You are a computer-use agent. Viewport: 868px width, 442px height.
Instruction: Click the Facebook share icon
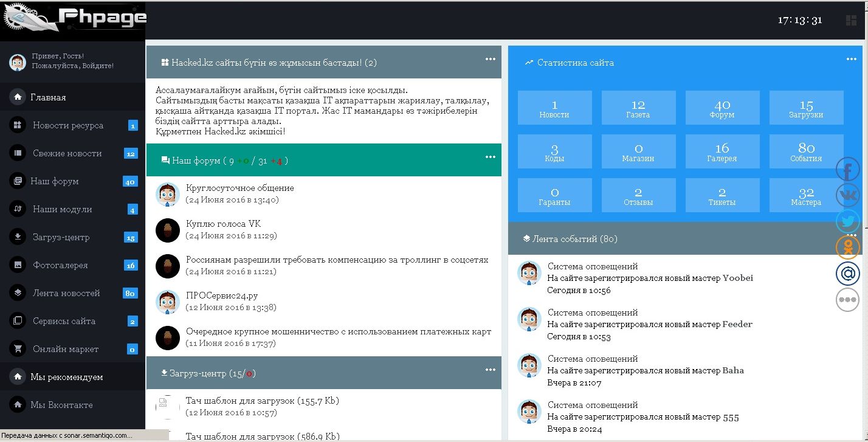point(848,170)
